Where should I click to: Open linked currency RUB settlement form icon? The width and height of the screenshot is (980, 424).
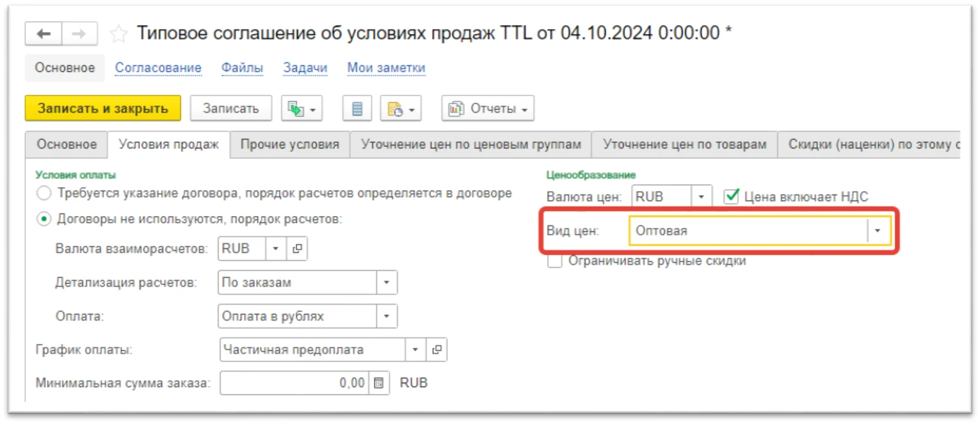coord(297,249)
